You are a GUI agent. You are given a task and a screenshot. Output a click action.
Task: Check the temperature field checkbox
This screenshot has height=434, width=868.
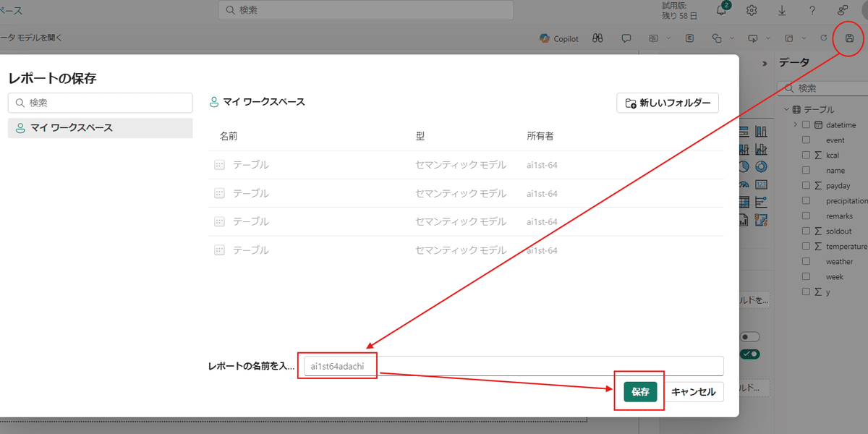[806, 247]
